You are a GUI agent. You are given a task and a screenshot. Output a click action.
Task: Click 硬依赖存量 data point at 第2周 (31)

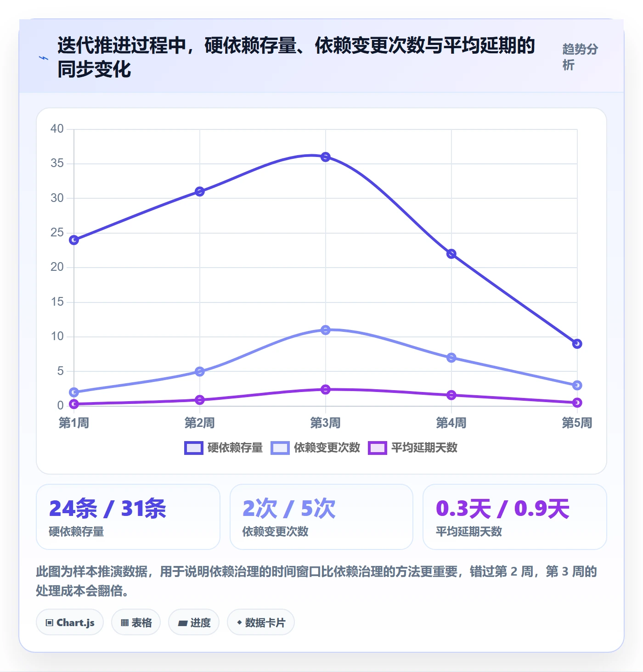(200, 191)
